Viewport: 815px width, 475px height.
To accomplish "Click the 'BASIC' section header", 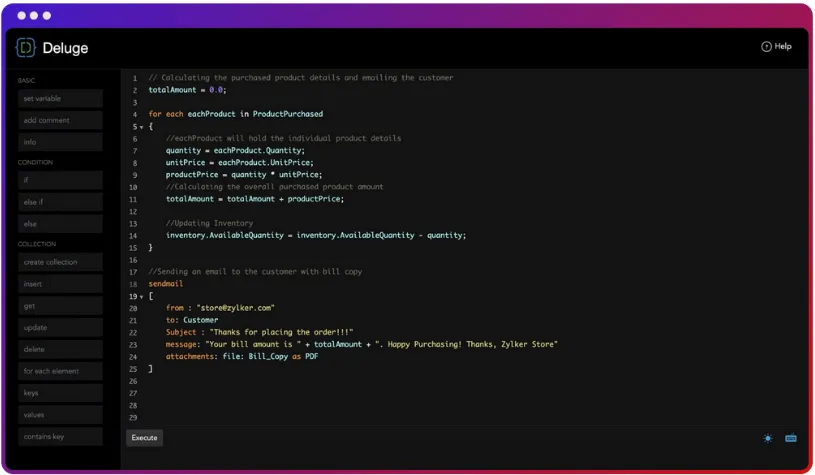I will 27,81.
